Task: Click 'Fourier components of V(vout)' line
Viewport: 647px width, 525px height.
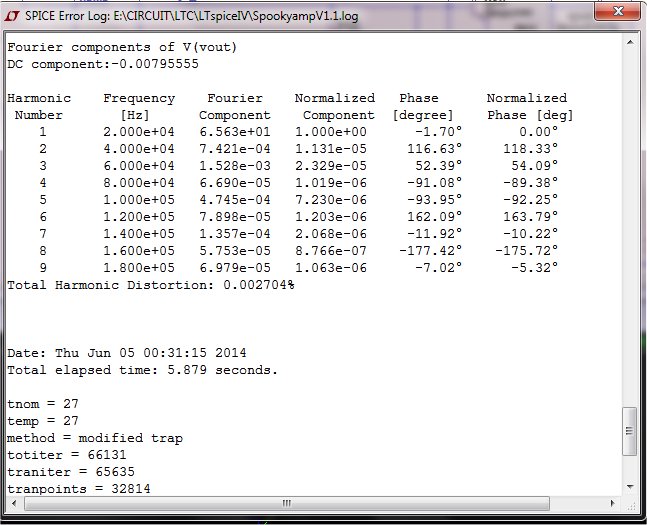Action: (x=122, y=47)
